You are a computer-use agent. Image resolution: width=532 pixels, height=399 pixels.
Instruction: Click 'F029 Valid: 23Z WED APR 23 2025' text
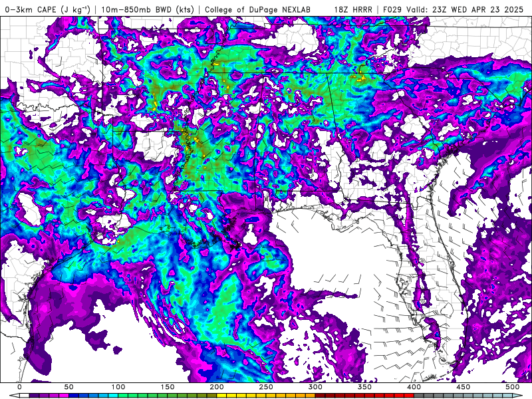click(453, 9)
